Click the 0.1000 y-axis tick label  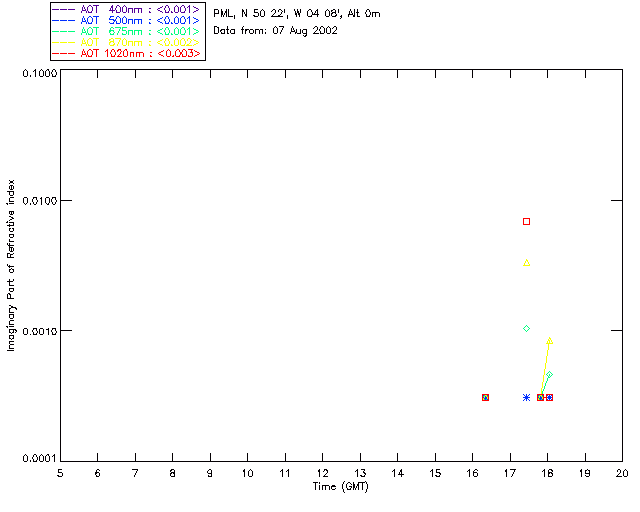click(40, 73)
